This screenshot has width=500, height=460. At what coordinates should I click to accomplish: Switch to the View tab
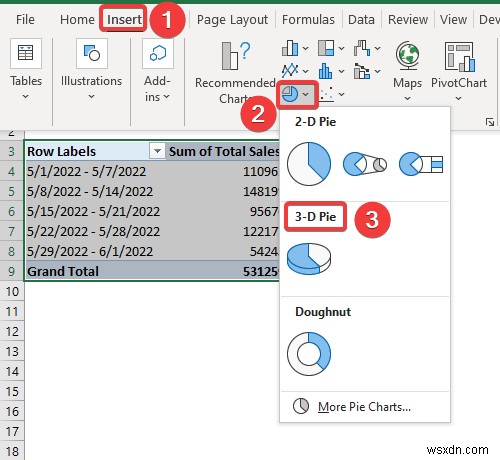pyautogui.click(x=453, y=20)
